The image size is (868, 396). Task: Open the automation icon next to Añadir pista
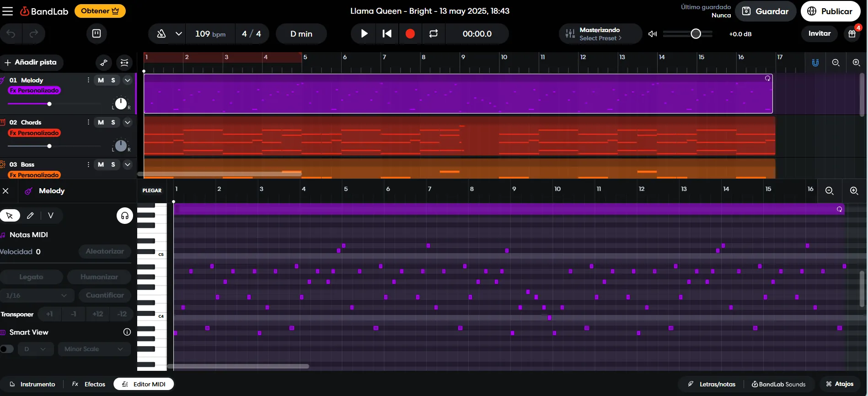point(104,63)
